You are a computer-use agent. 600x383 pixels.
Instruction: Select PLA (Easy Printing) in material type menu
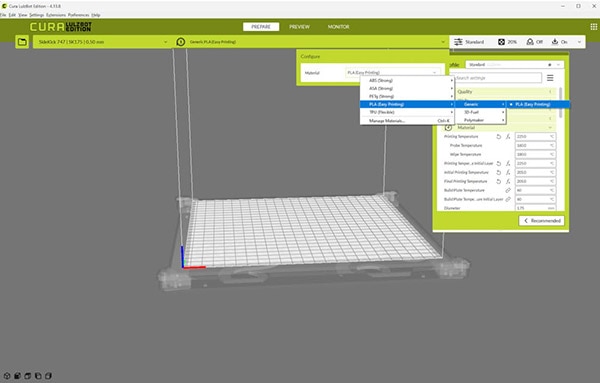[x=407, y=104]
